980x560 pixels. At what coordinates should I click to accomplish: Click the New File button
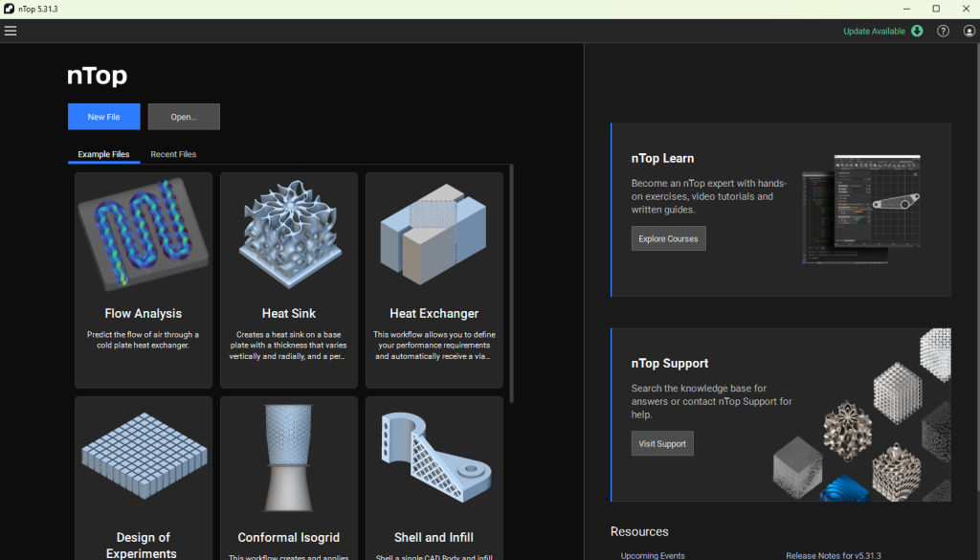point(103,117)
